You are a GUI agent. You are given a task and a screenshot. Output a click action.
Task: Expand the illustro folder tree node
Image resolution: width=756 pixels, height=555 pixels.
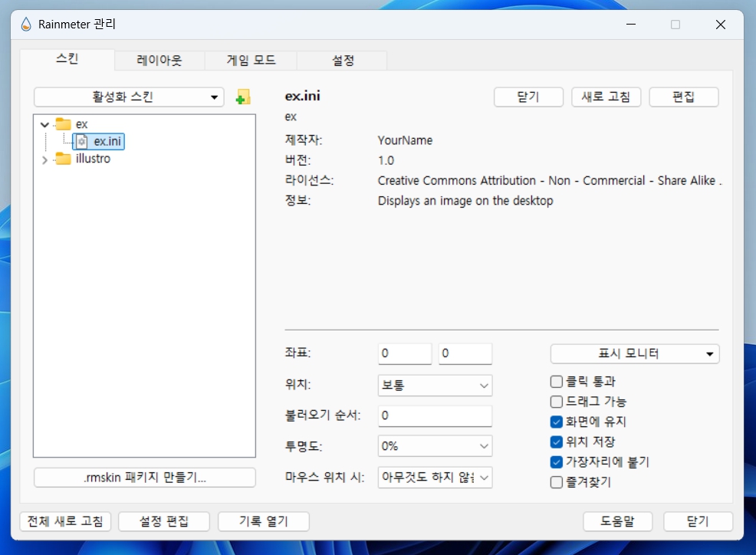[x=44, y=159]
